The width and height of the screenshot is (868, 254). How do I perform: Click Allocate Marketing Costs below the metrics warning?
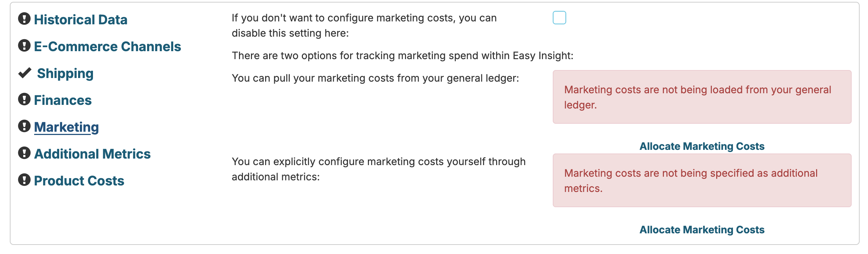[702, 230]
